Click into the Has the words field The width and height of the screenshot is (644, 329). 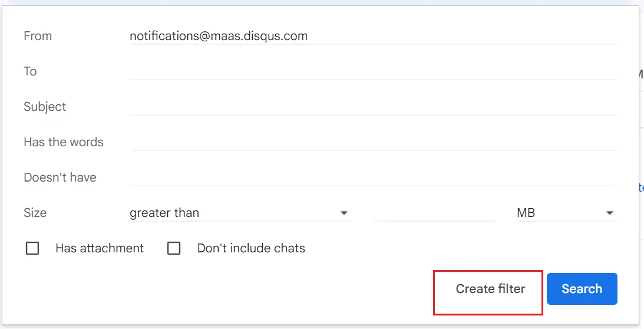374,142
